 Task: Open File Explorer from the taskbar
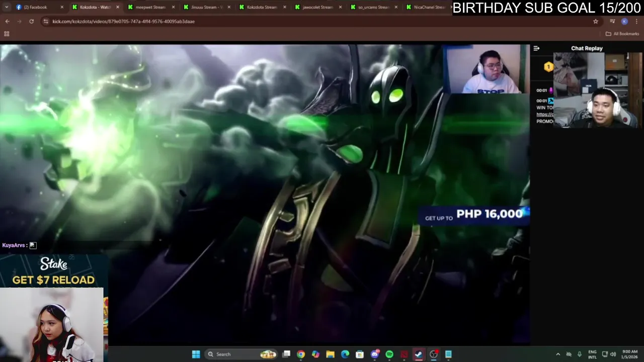330,354
